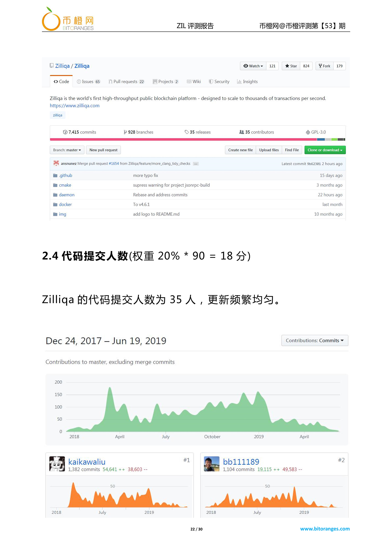View the 35 contributors page
392x555 pixels.
257,132
